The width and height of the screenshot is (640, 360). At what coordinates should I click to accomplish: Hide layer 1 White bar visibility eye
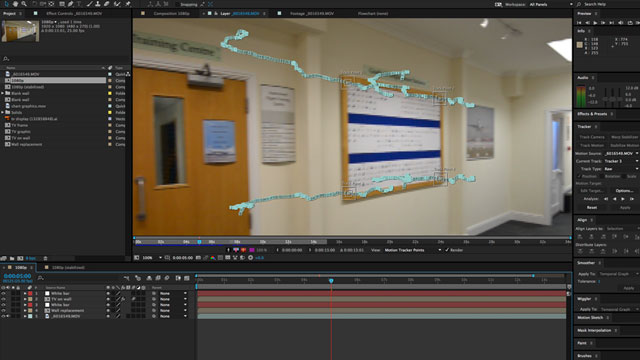[3, 293]
